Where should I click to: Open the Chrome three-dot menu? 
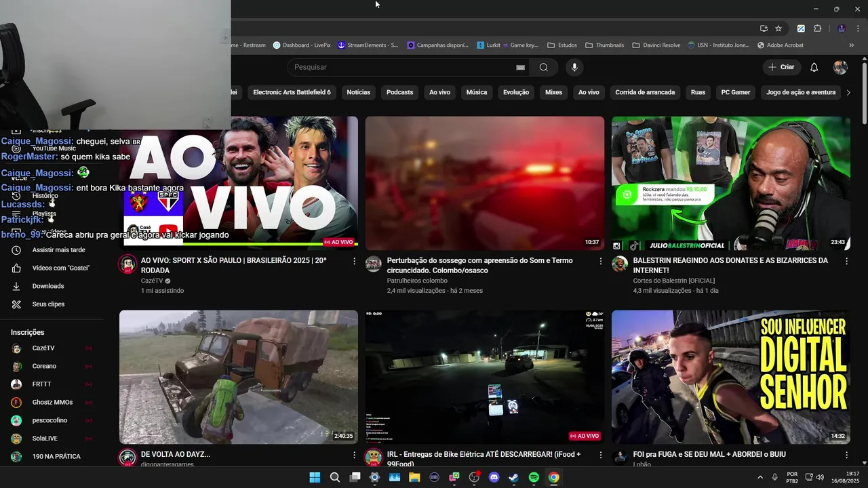(856, 28)
